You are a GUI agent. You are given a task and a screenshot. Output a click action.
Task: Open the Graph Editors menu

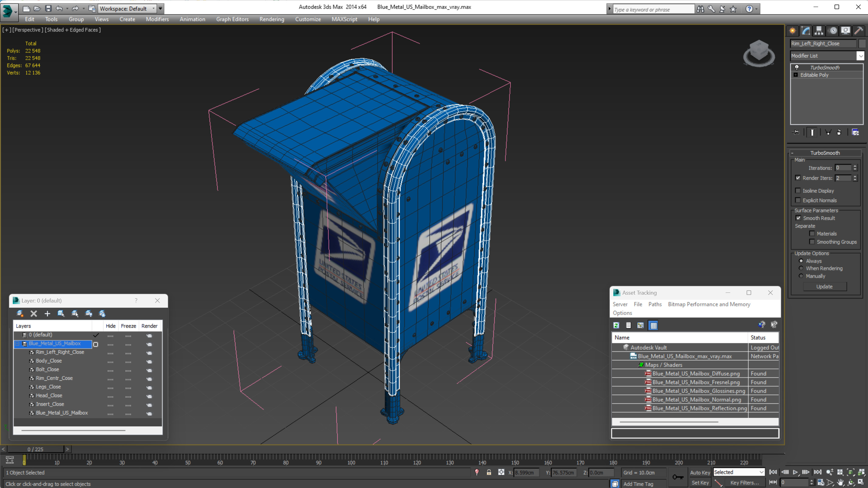[x=232, y=19]
